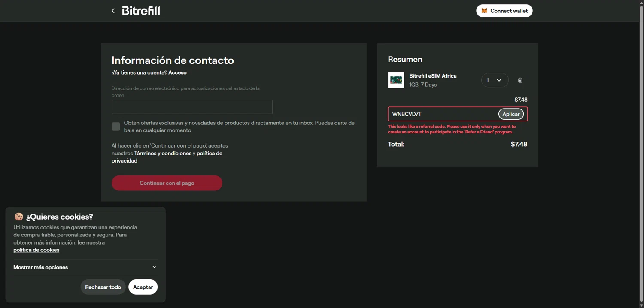Viewport: 644px width, 308px height.
Task: Click the referral code warning message
Action: coord(452,129)
